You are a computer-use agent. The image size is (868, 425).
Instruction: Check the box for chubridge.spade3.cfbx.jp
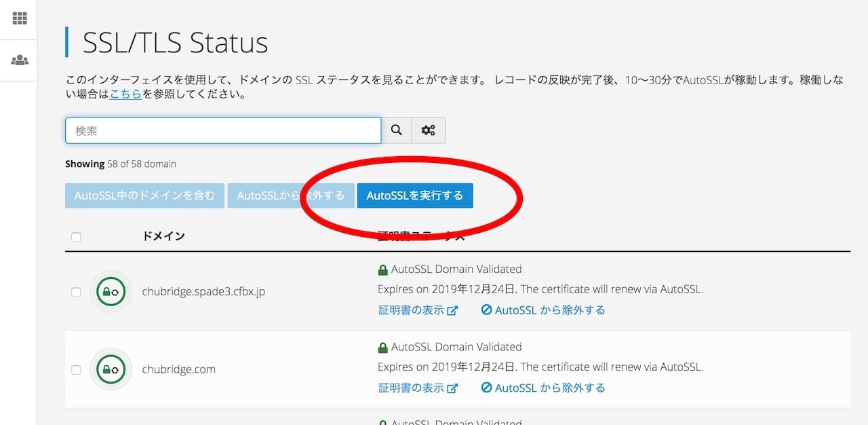point(76,292)
